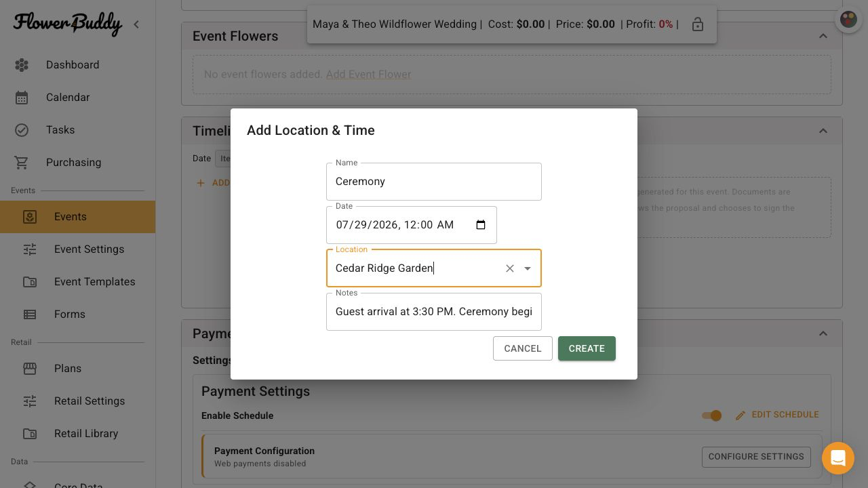
Task: Open Tasks in the sidebar
Action: pyautogui.click(x=77, y=130)
